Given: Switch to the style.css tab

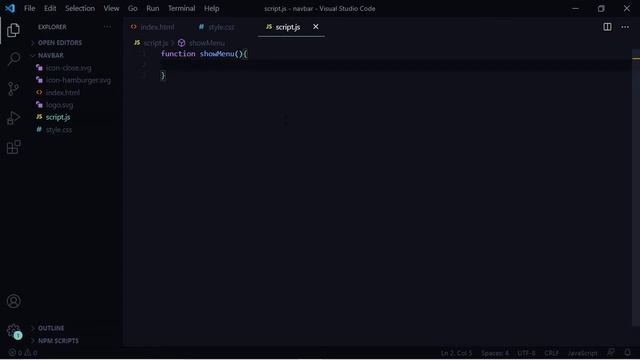Looking at the screenshot, I should [221, 27].
